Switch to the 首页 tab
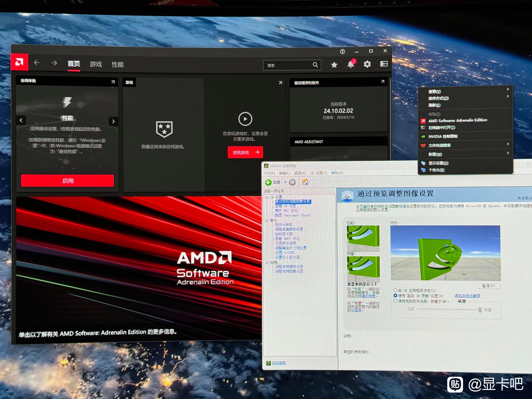Image resolution: width=532 pixels, height=399 pixels. click(x=74, y=64)
